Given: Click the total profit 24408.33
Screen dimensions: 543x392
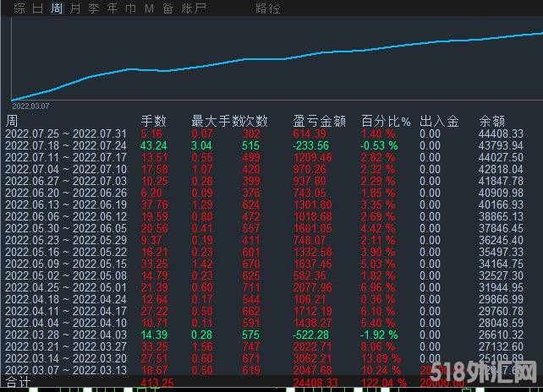Looking at the screenshot, I should click(315, 383).
